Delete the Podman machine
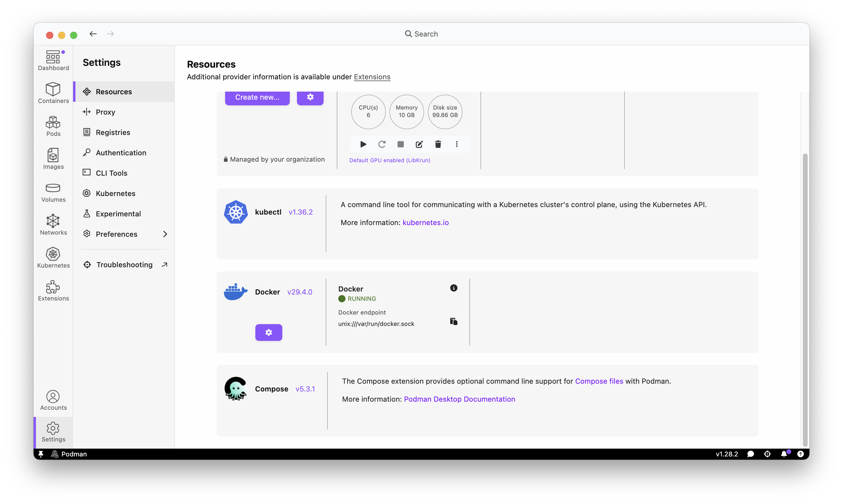 tap(438, 144)
